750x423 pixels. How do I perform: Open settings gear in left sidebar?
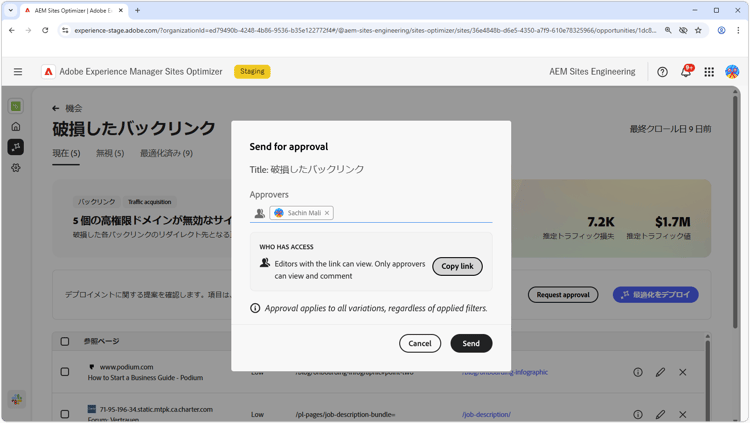pyautogui.click(x=16, y=167)
